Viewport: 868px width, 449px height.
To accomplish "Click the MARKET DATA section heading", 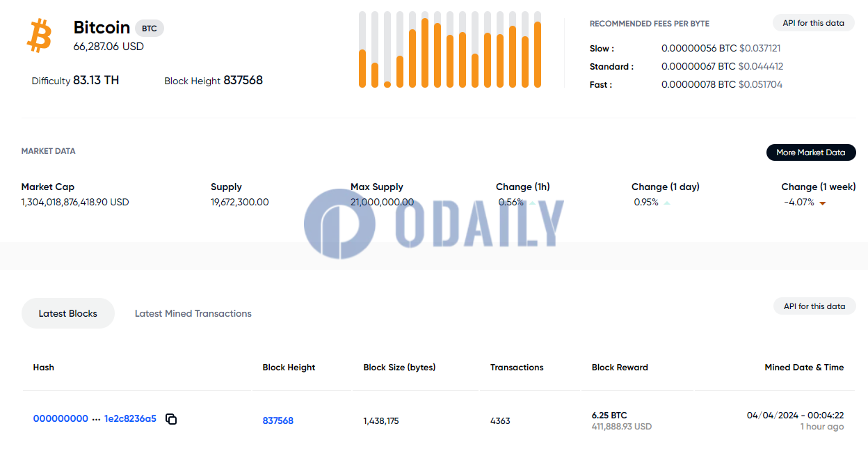I will tap(48, 151).
